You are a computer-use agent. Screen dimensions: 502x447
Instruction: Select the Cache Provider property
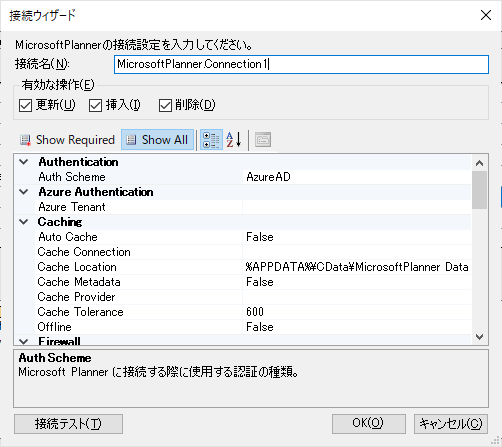coord(139,297)
